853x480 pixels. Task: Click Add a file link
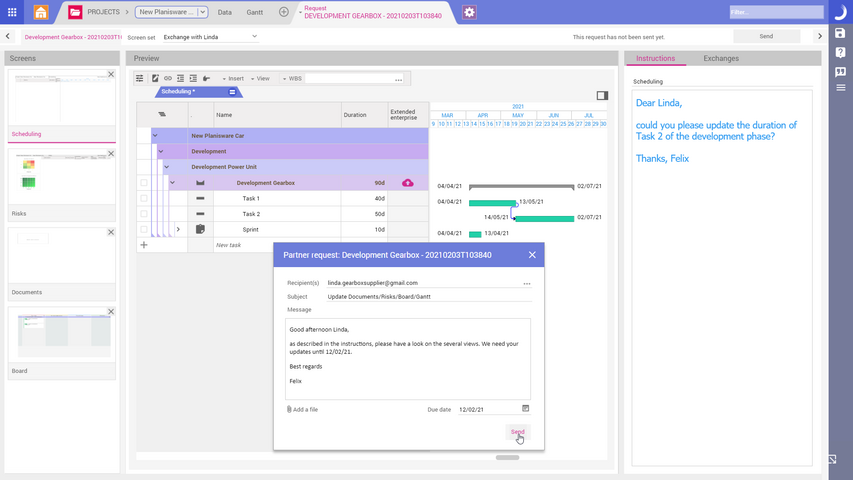[x=303, y=409]
